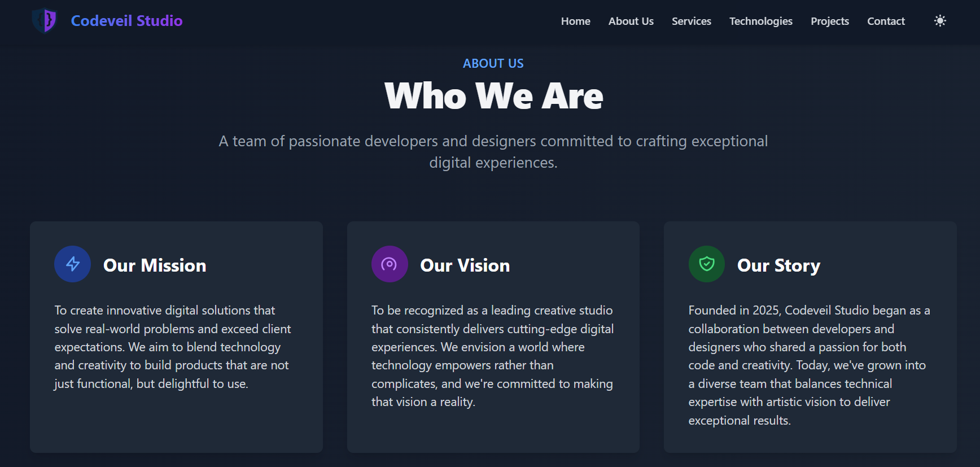Go to About Us in the navbar
Viewport: 980px width, 467px height.
click(631, 21)
